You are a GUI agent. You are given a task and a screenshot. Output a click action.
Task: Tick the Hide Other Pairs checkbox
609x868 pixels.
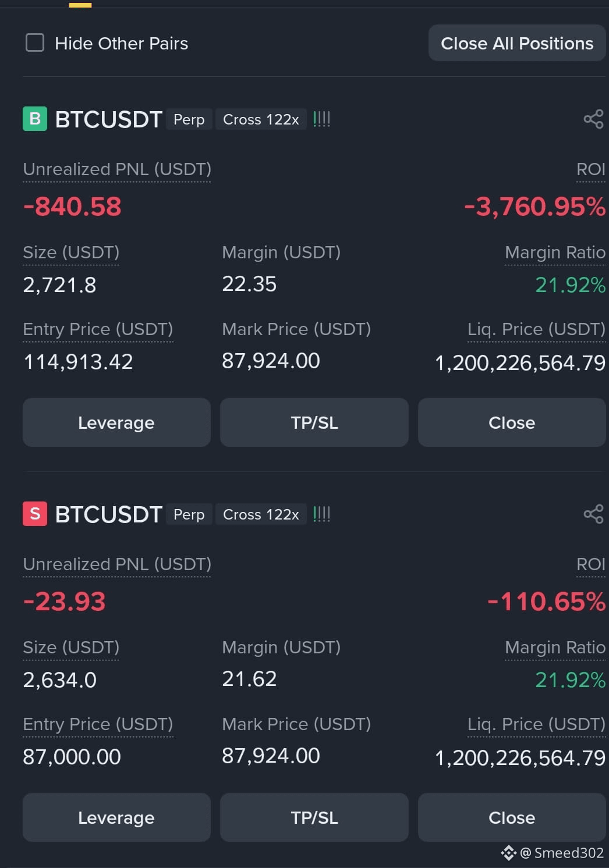pos(35,42)
